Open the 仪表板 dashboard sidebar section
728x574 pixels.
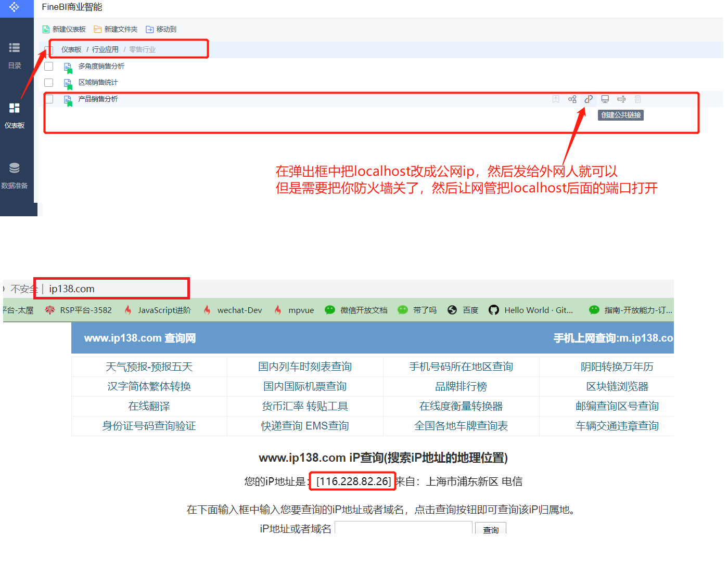(15, 115)
